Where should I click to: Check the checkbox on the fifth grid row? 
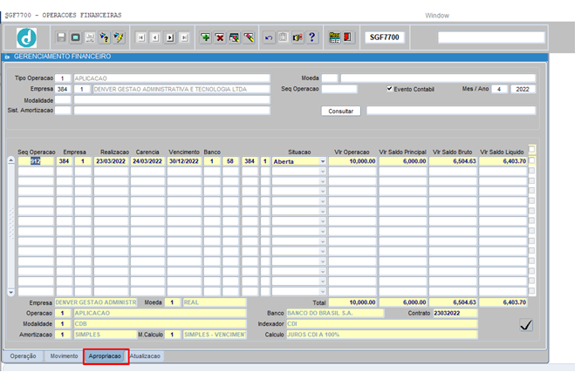click(531, 200)
